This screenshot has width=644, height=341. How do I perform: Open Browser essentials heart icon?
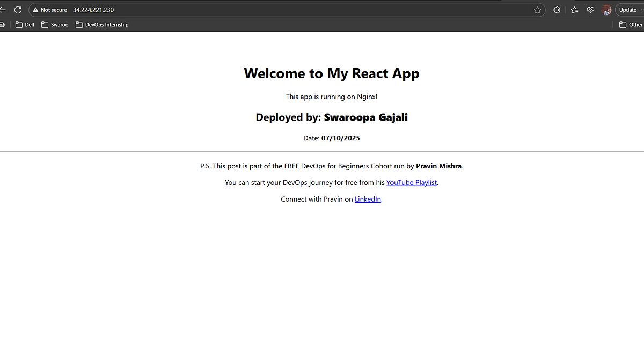pyautogui.click(x=590, y=9)
